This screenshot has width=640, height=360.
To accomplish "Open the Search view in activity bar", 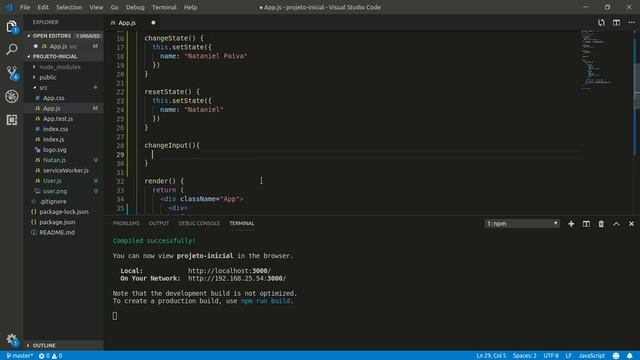I will point(11,49).
